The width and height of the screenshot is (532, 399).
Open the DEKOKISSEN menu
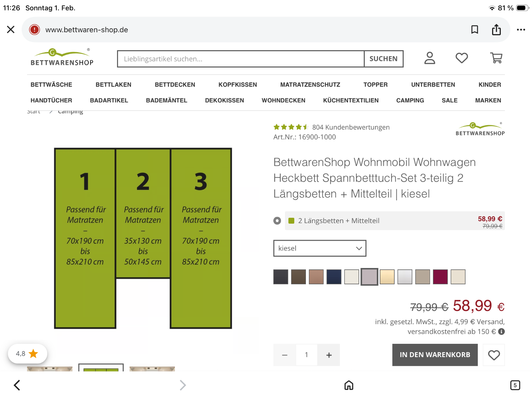point(224,100)
